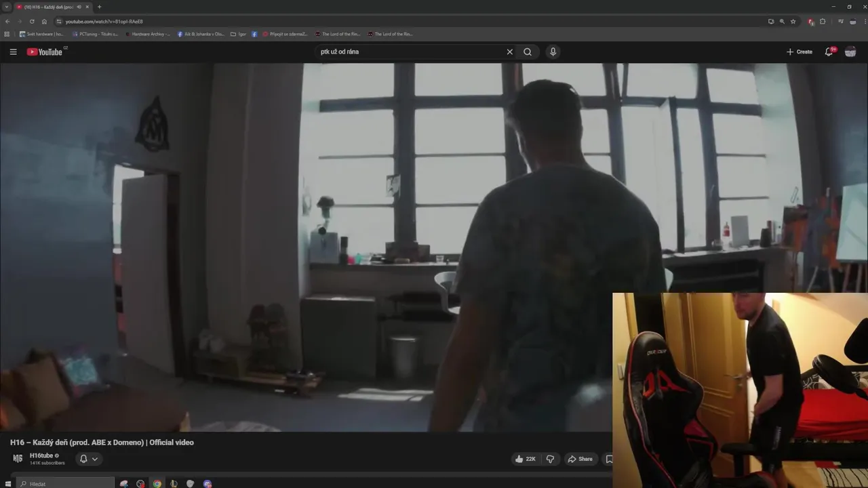Open the Chrome tab search dropdown
This screenshot has height=488, width=868.
tap(7, 7)
